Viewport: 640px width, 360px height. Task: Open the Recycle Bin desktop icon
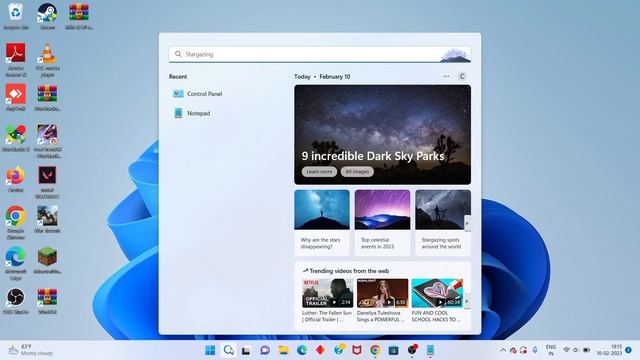pyautogui.click(x=16, y=16)
